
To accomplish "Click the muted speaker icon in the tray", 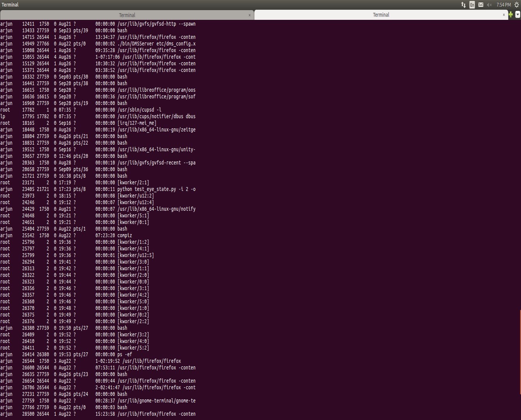I will click(489, 5).
